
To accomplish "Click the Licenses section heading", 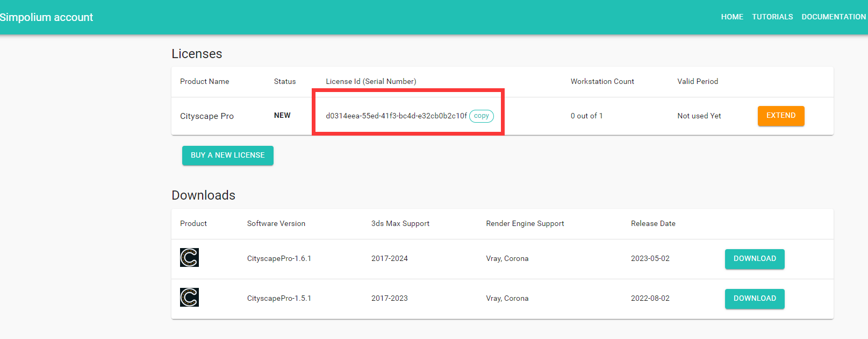I will click(197, 54).
